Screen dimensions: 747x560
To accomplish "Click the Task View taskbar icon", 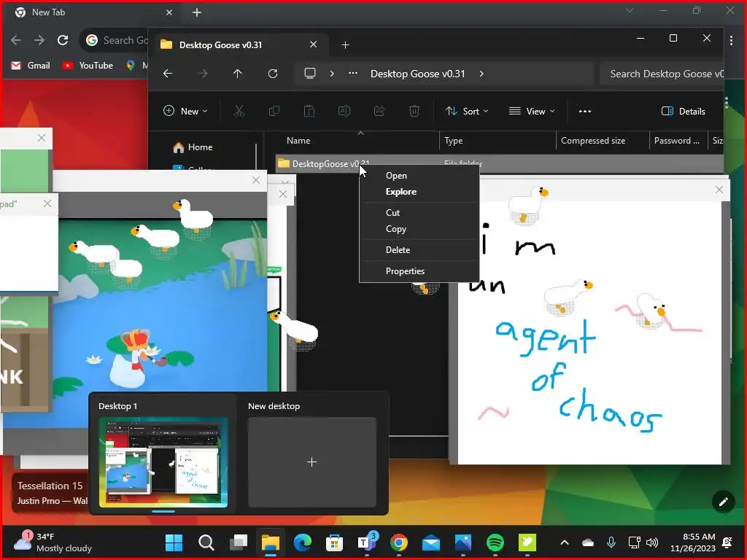I will pos(239,542).
